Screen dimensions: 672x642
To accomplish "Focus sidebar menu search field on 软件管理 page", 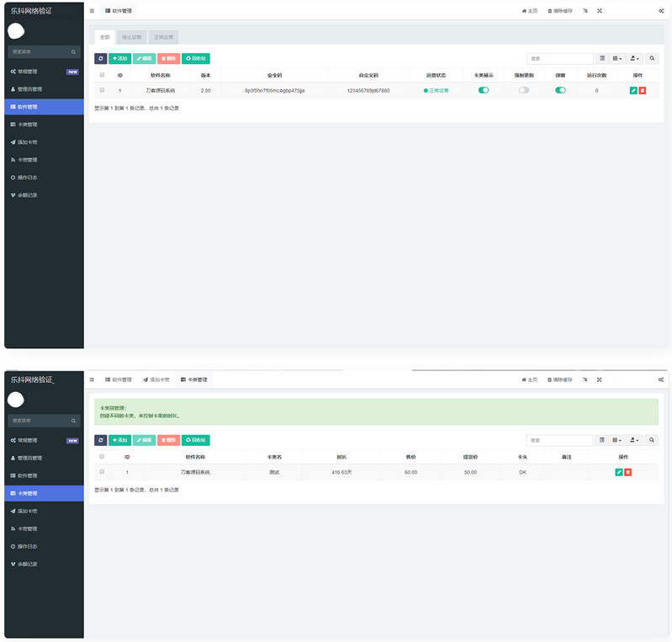I will (40, 52).
